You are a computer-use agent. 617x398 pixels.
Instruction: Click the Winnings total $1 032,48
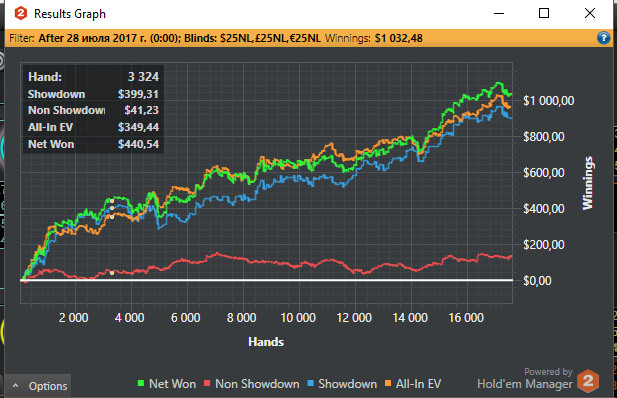(x=399, y=38)
